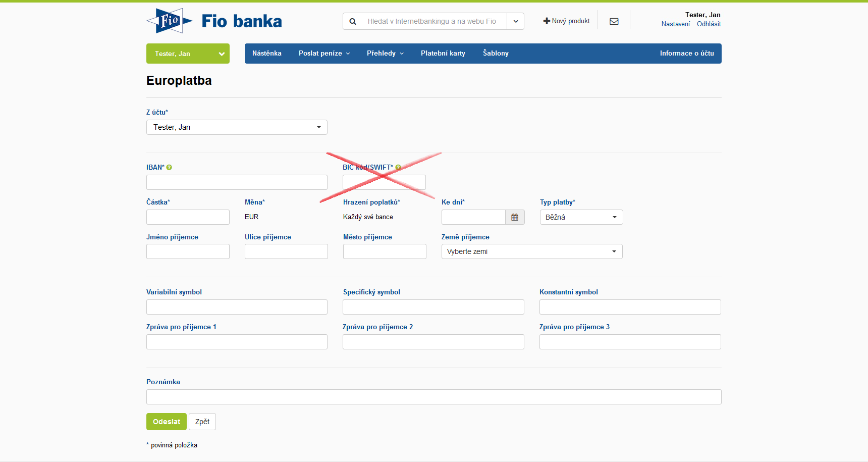The width and height of the screenshot is (868, 462).
Task: Open the Země příjemce country dropdown
Action: tap(532, 251)
